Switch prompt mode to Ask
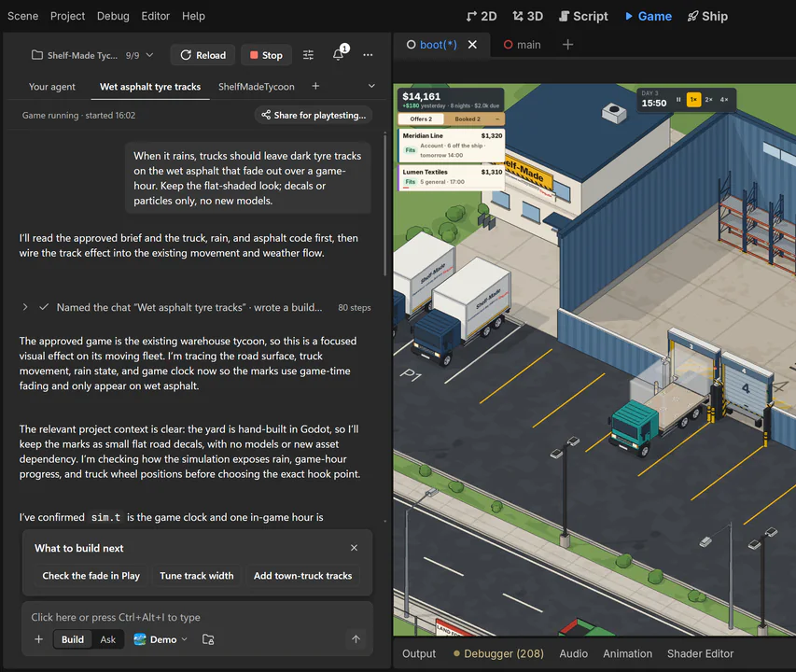Viewport: 796px width, 672px height. pyautogui.click(x=107, y=639)
